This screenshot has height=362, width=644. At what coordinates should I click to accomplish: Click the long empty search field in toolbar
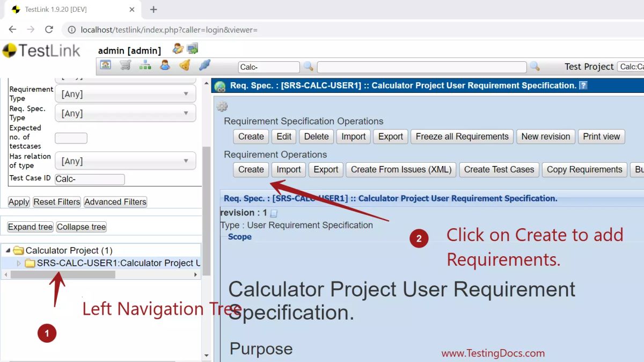tap(422, 67)
